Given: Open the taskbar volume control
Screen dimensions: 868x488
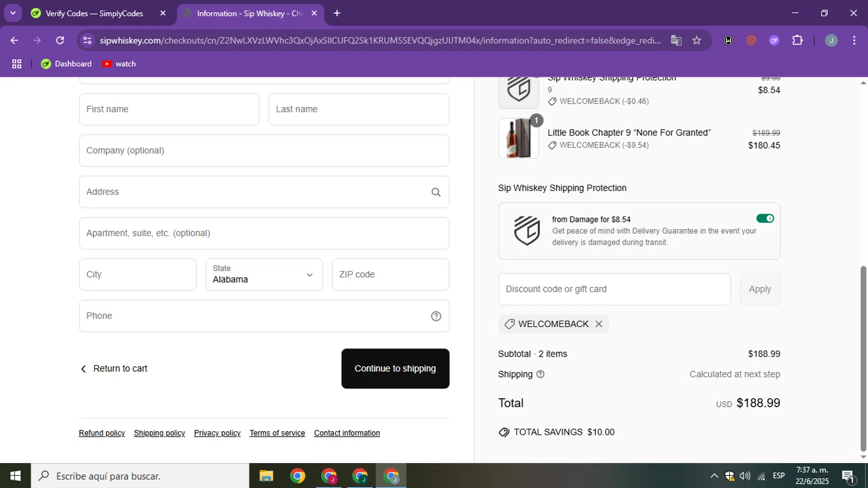Looking at the screenshot, I should (x=745, y=476).
